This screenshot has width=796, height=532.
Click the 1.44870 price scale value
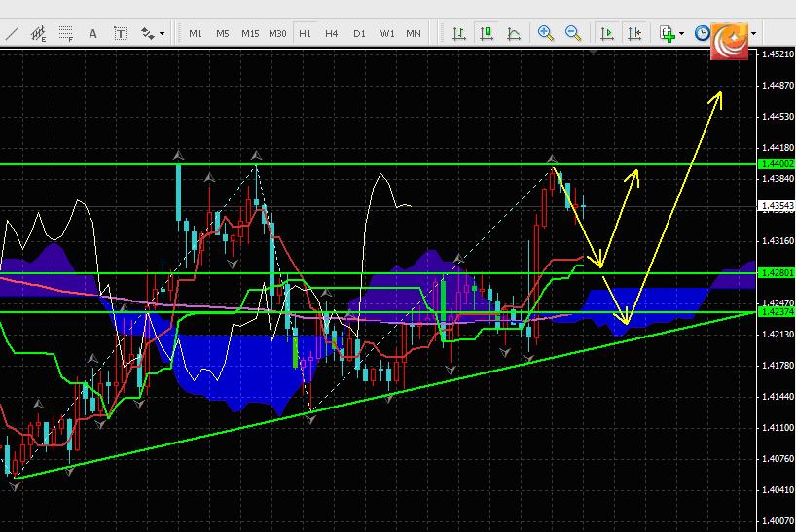pyautogui.click(x=778, y=86)
